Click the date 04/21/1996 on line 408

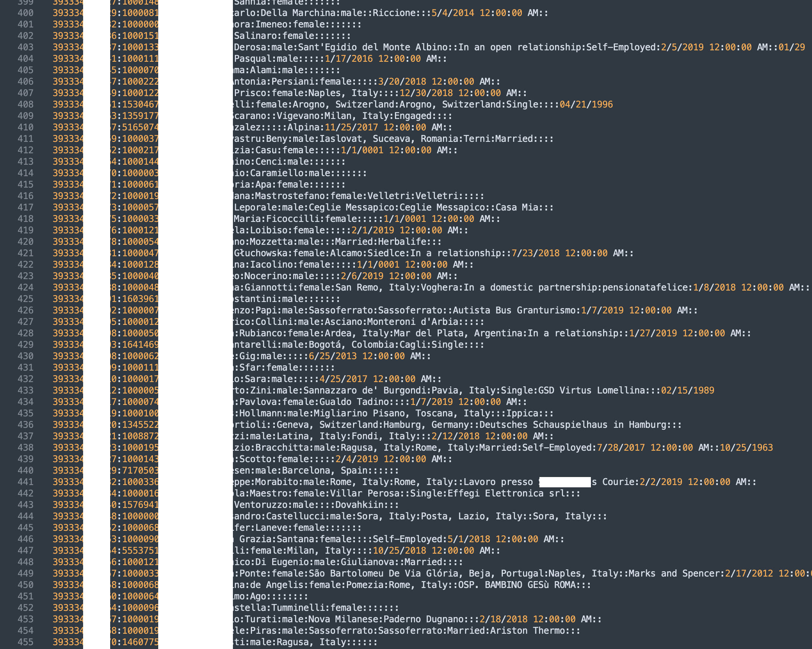(x=586, y=104)
